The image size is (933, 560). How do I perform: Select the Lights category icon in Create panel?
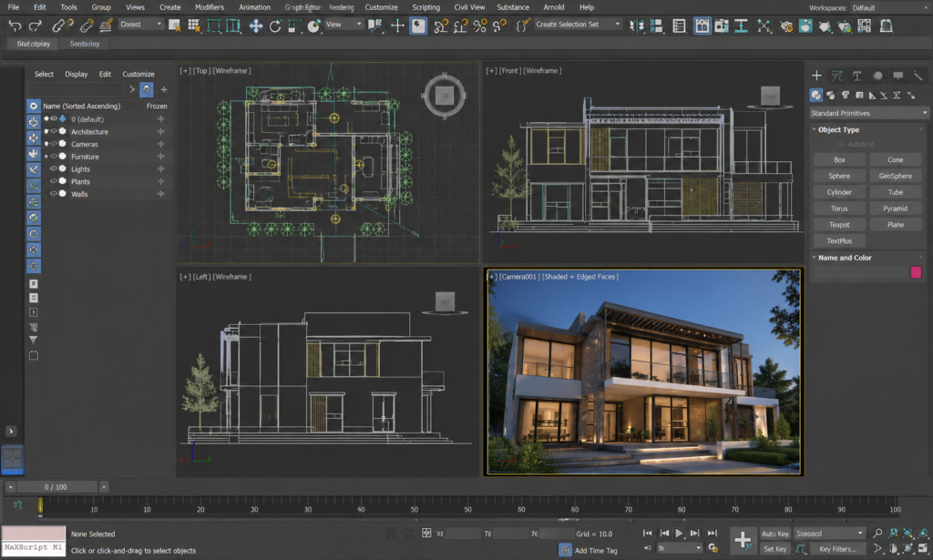pos(845,95)
